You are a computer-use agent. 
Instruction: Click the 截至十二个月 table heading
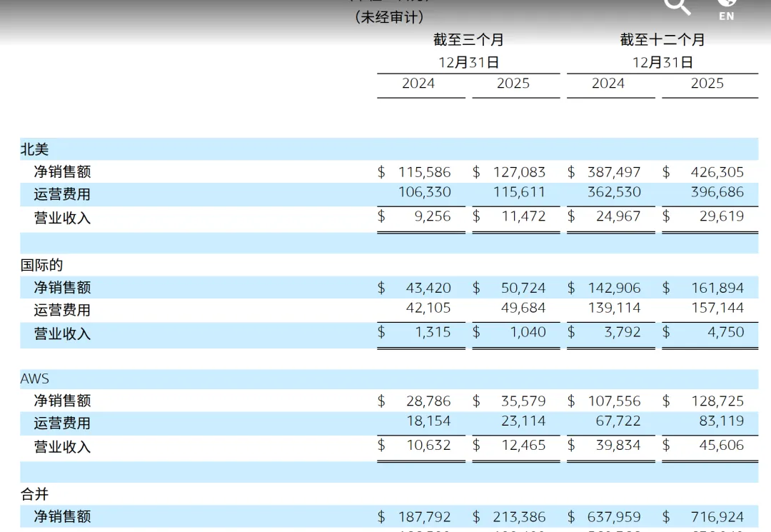[661, 40]
